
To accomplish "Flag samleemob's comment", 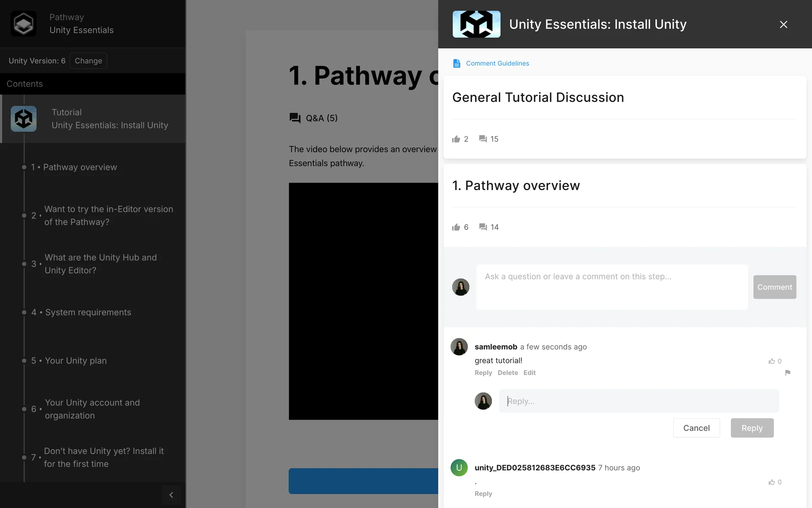I will point(787,373).
